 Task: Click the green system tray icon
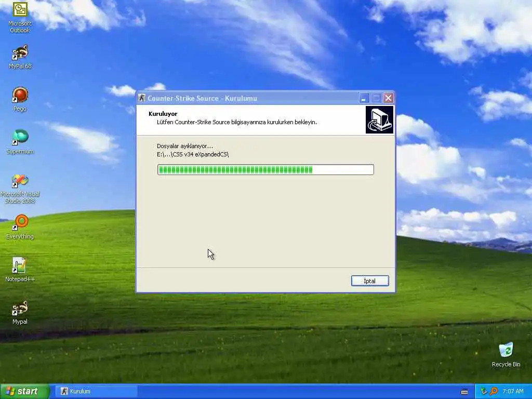pyautogui.click(x=484, y=391)
